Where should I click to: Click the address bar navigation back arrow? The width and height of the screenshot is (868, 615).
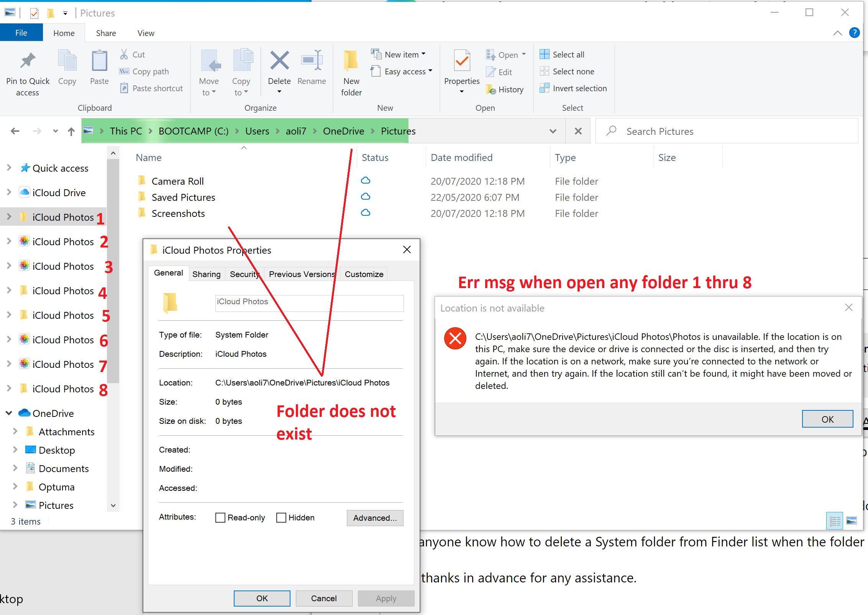coord(15,131)
